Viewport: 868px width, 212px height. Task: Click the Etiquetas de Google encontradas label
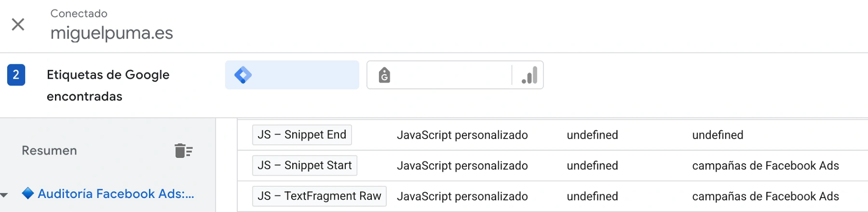pos(108,85)
